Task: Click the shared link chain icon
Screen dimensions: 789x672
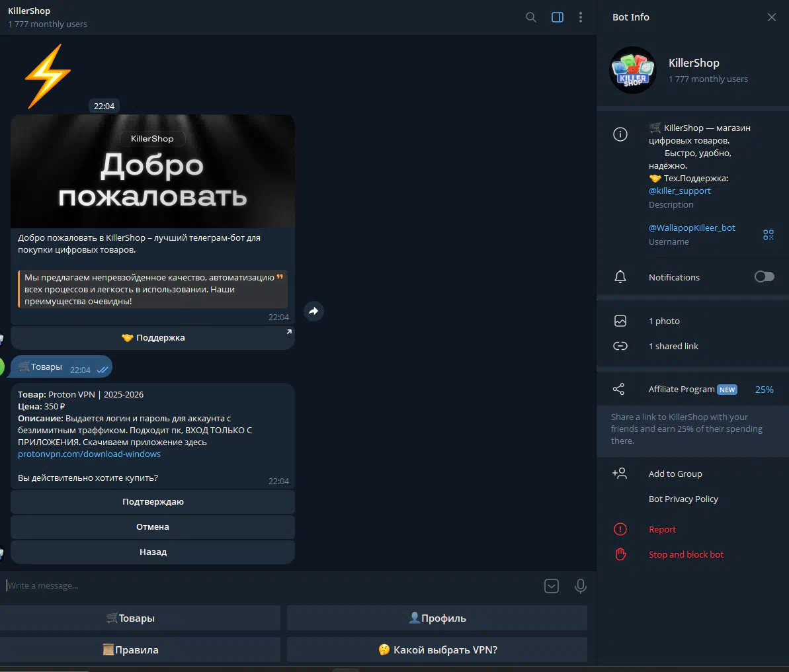Action: [x=620, y=347]
